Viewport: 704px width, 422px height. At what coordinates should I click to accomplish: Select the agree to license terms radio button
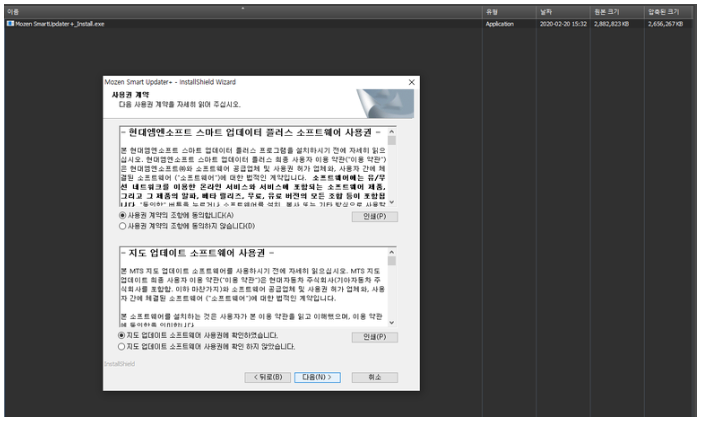coord(122,215)
